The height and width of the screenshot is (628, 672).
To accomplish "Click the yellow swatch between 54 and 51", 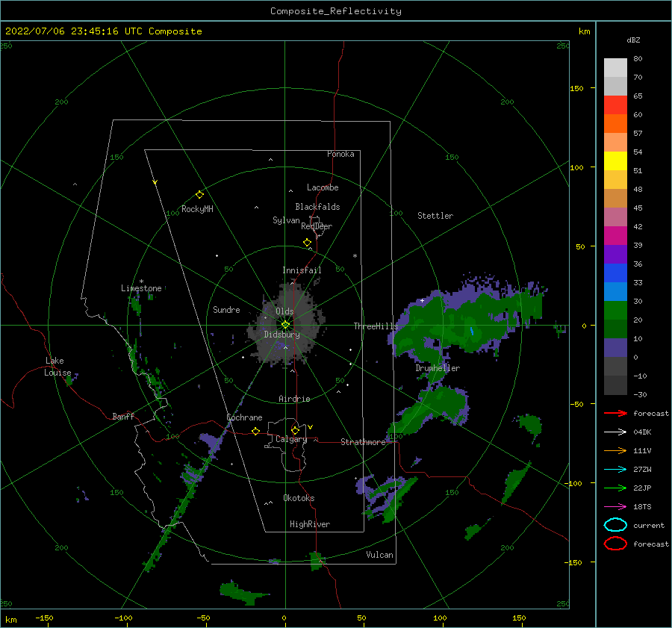I will pyautogui.click(x=615, y=161).
